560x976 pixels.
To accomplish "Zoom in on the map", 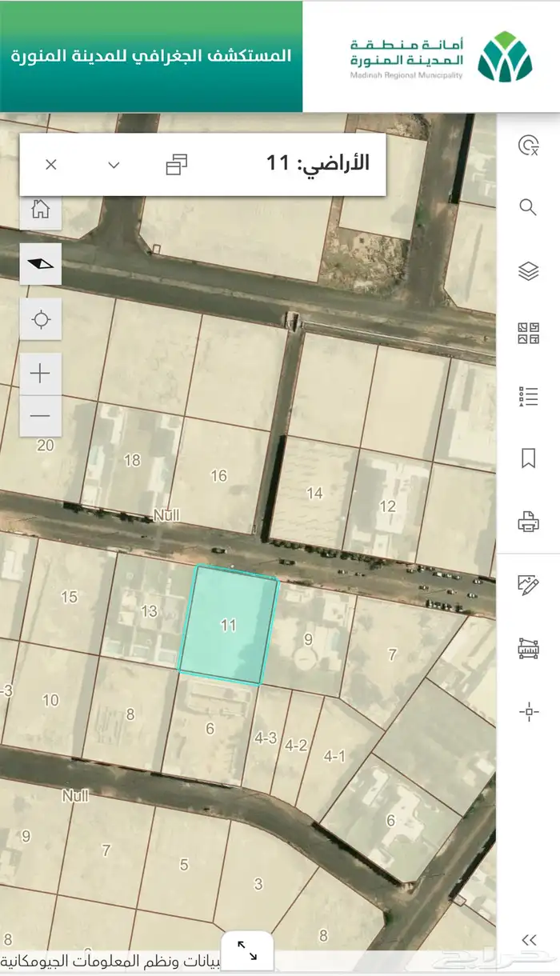I will coord(40,374).
